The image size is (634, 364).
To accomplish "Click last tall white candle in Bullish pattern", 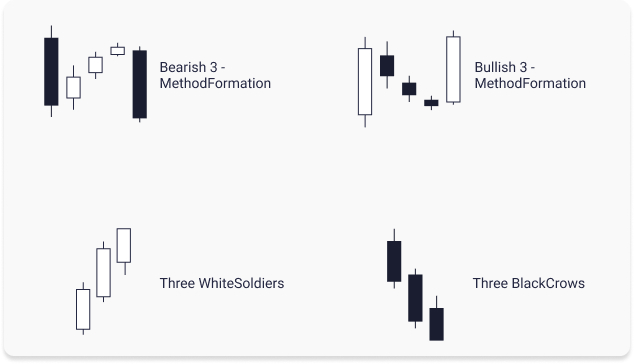I will point(453,69).
